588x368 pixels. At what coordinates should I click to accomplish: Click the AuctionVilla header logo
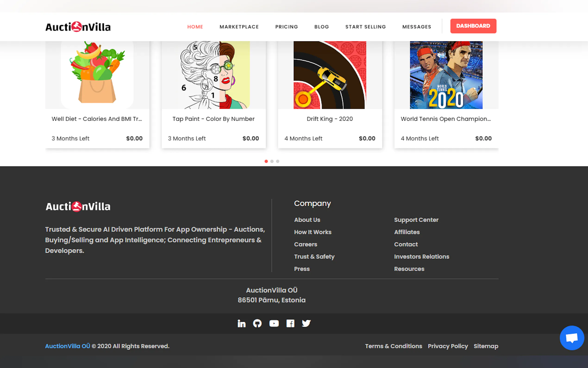pyautogui.click(x=78, y=27)
